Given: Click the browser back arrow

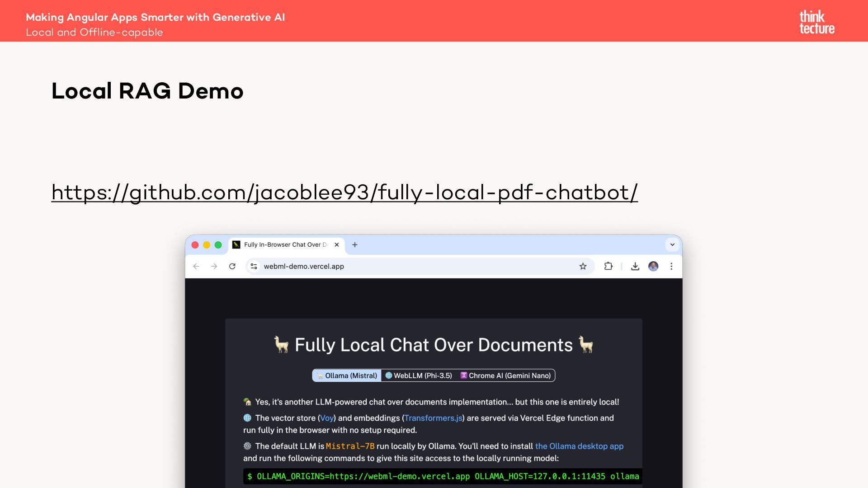Looking at the screenshot, I should click(x=196, y=267).
